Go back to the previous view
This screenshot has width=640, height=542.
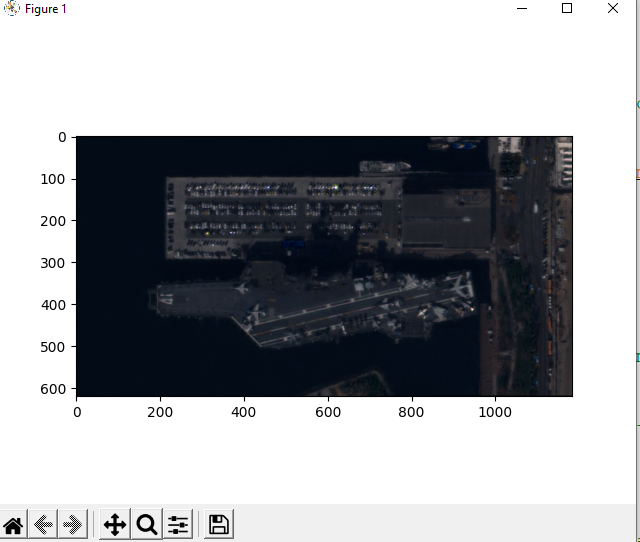[43, 524]
